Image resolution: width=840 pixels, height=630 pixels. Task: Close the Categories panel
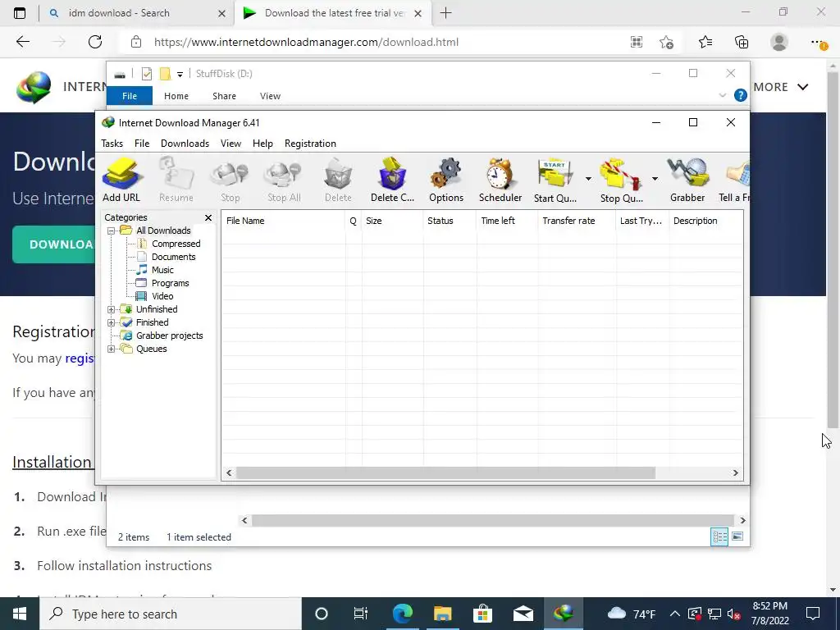[208, 217]
